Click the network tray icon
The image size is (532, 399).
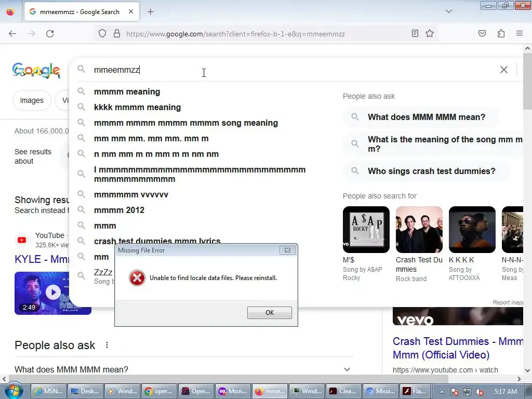click(x=467, y=392)
